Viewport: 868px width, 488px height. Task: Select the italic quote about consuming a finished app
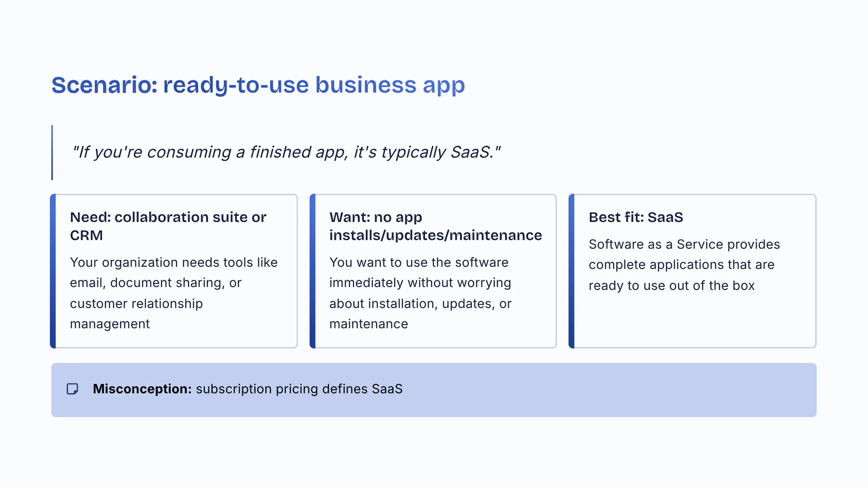286,152
